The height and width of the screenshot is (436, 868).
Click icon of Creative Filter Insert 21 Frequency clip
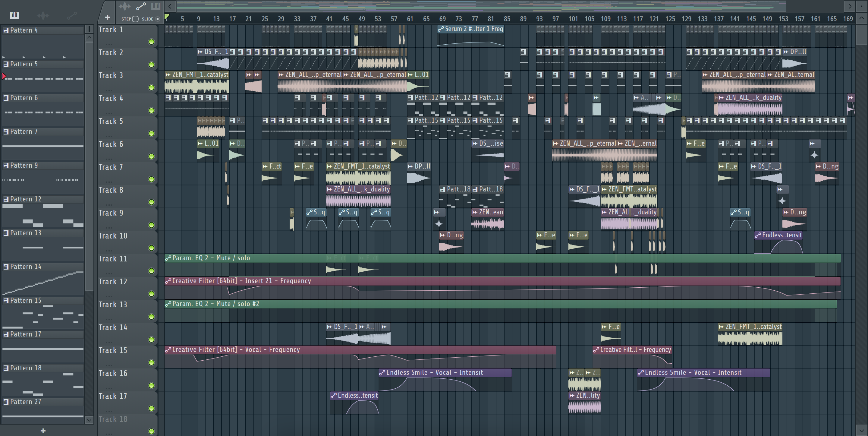pyautogui.click(x=168, y=281)
